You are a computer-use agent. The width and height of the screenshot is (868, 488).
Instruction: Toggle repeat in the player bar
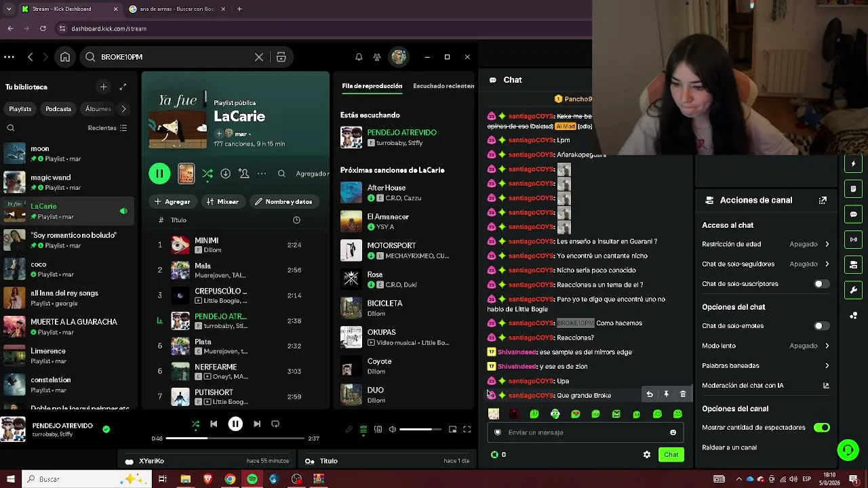coord(275,424)
